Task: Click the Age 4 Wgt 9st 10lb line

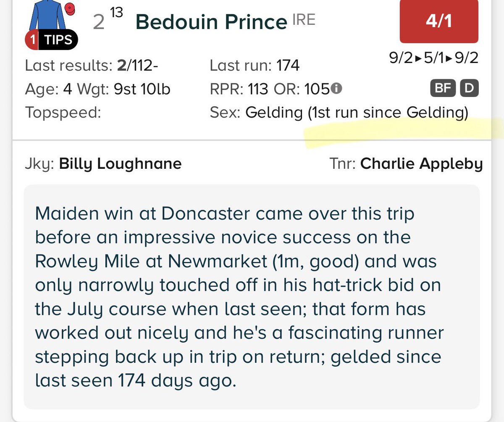Action: pos(98,89)
